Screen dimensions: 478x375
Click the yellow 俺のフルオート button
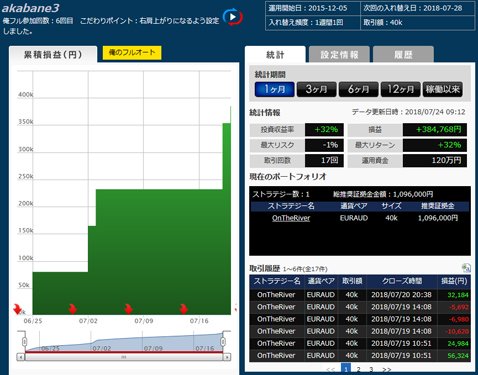[132, 53]
